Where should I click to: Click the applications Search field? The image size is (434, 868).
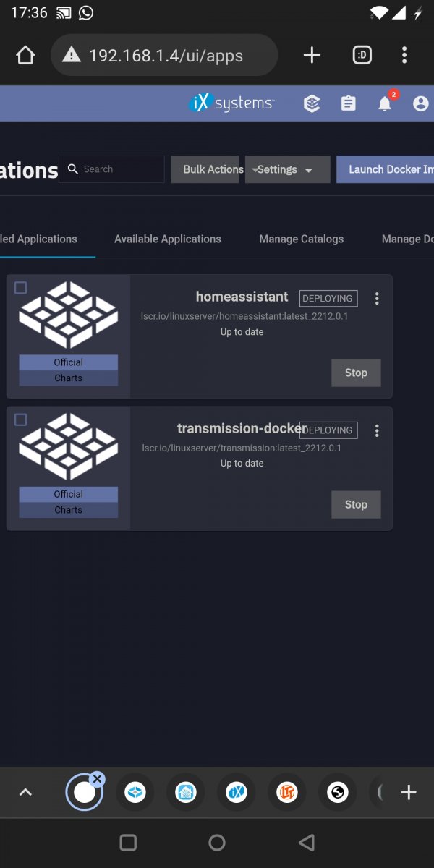point(111,169)
